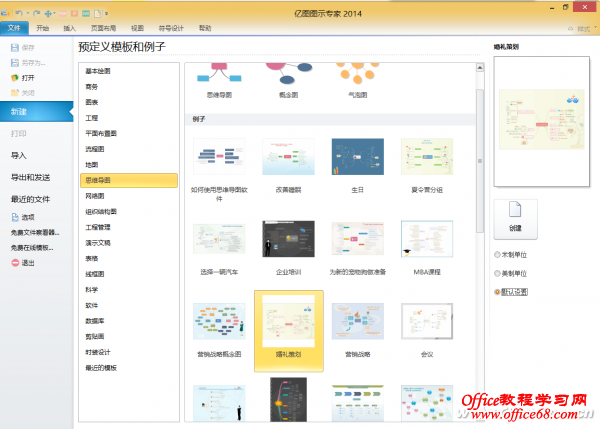Select the highlighted 思维导图 category
This screenshot has width=600, height=429.
point(129,180)
